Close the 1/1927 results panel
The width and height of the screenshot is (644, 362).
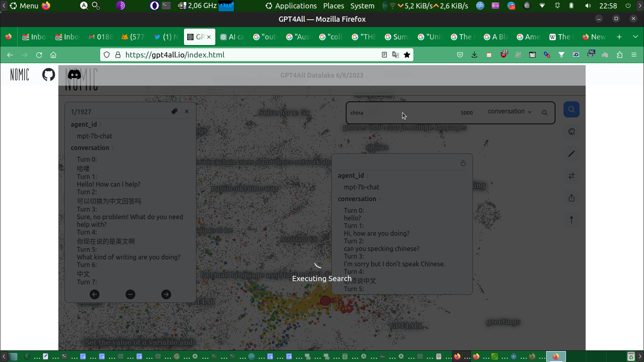pyautogui.click(x=187, y=111)
